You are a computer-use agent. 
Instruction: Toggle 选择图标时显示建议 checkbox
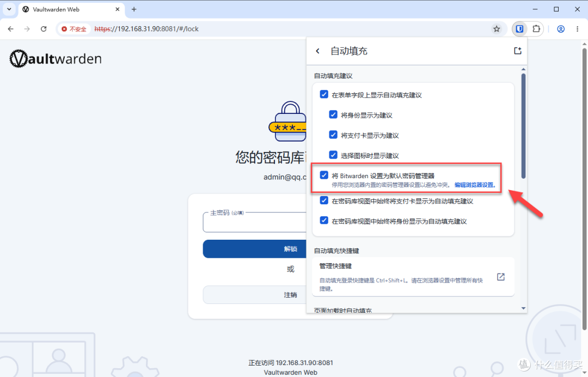coord(333,155)
